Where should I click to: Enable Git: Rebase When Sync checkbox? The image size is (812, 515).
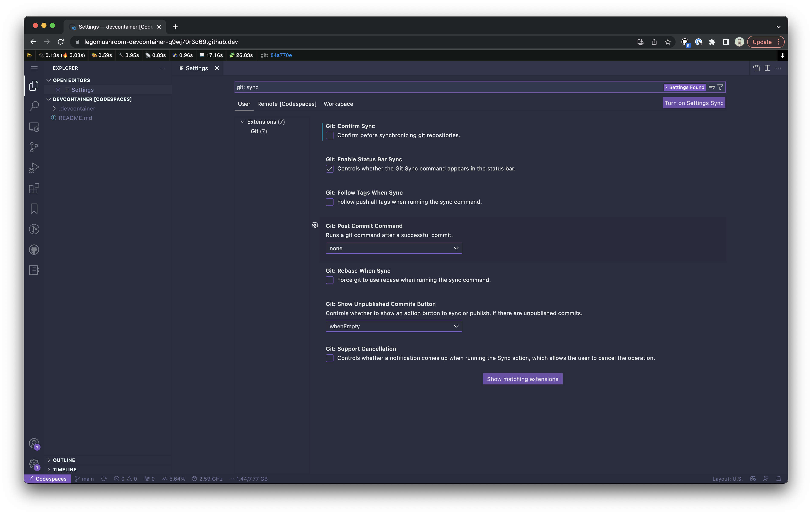[329, 280]
